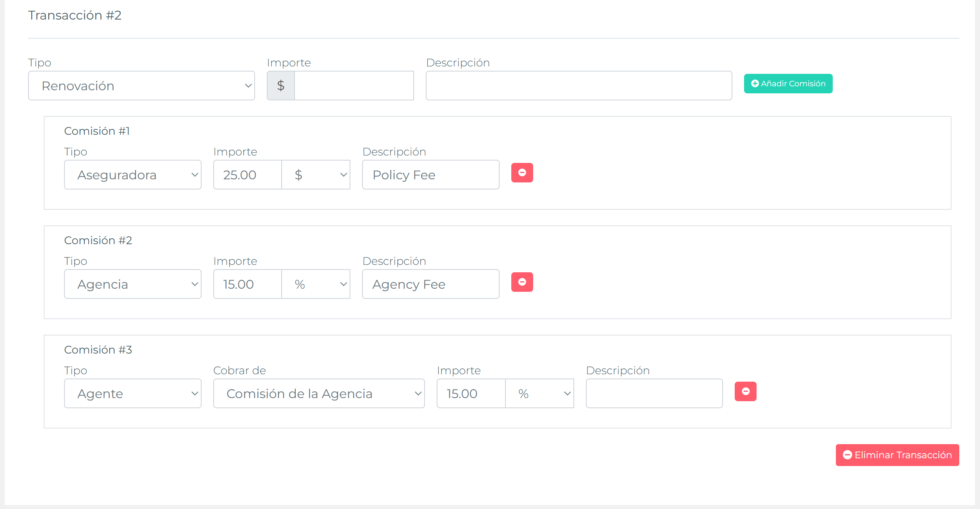The width and height of the screenshot is (980, 509).
Task: Edit the 25.00 amount in Comisión #1
Action: 247,175
